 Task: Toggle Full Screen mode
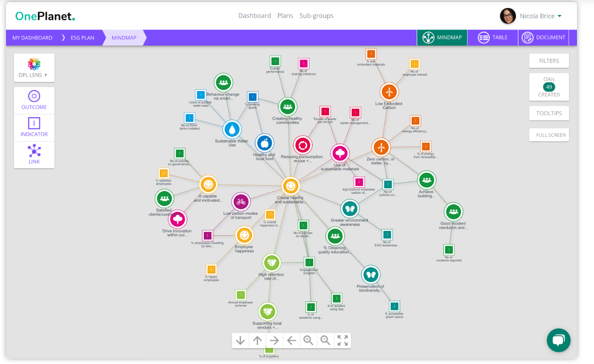pos(549,135)
